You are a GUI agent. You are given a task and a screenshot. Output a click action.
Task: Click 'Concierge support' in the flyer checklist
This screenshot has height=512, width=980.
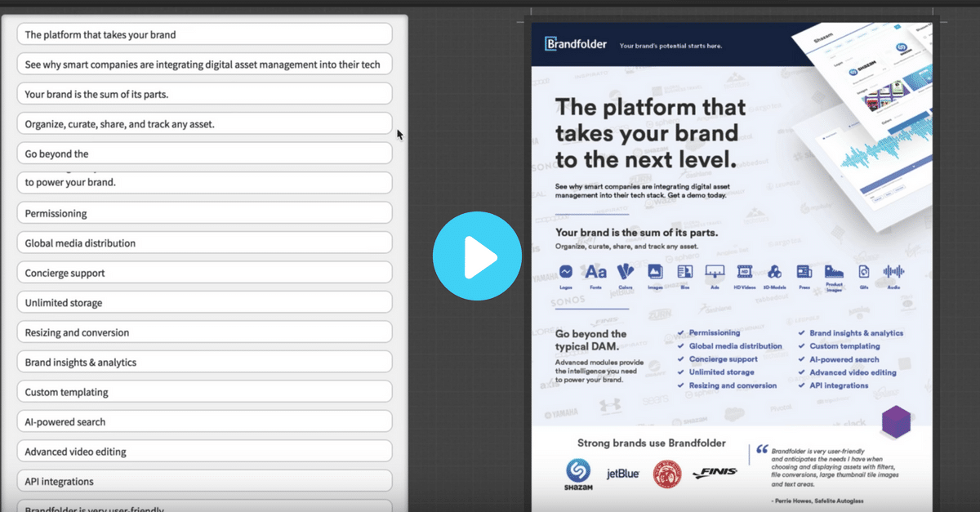click(x=724, y=359)
